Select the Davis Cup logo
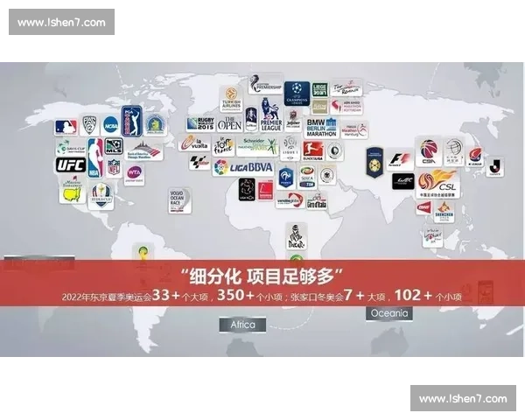 [x=70, y=147]
